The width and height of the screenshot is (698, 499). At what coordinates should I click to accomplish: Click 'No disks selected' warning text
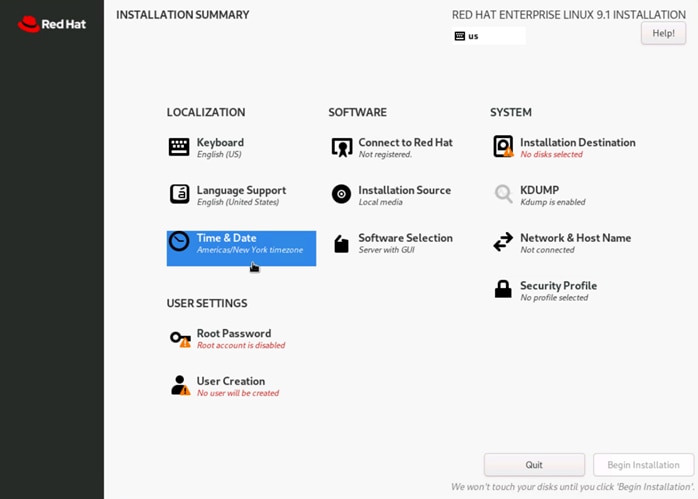coord(552,154)
